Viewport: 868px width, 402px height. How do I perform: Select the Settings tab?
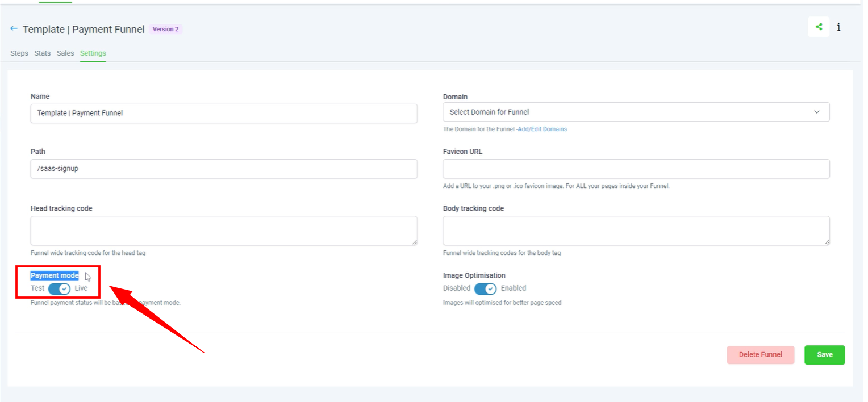pos(93,53)
